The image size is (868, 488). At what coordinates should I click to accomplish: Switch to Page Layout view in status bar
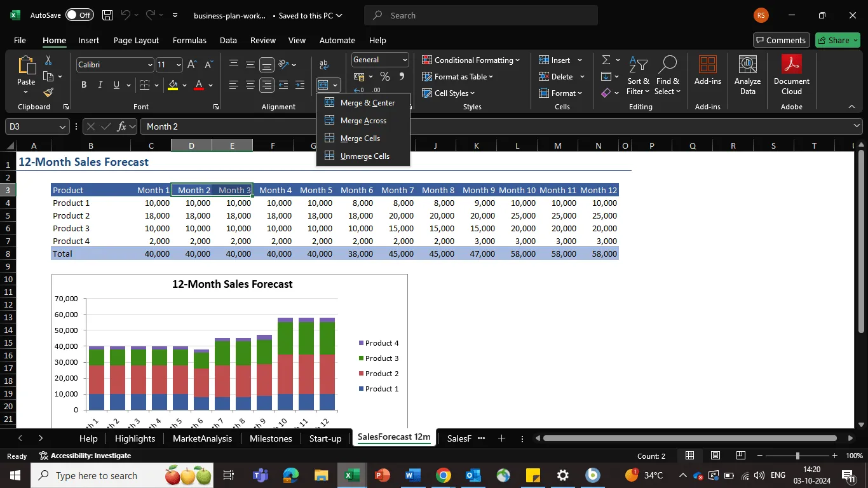tap(715, 456)
